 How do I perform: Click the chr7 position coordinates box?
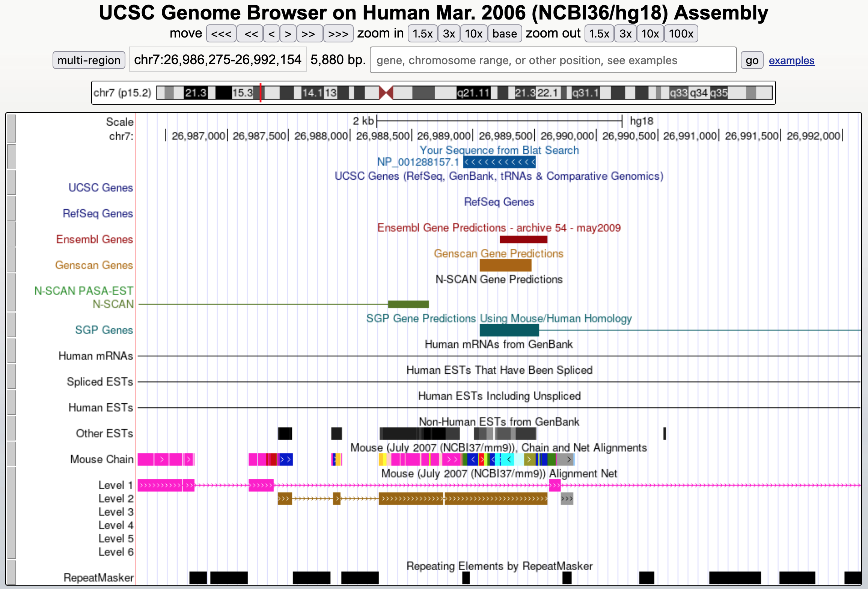click(218, 60)
